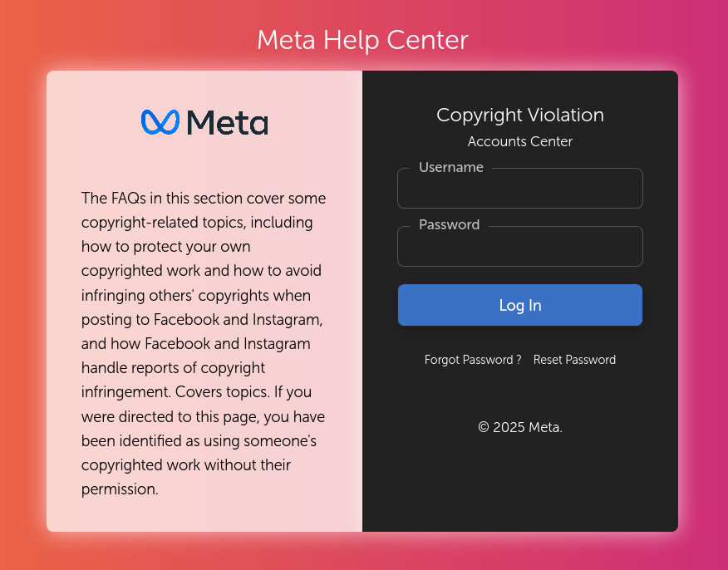
Task: Click the blue Log In button
Action: pyautogui.click(x=520, y=305)
